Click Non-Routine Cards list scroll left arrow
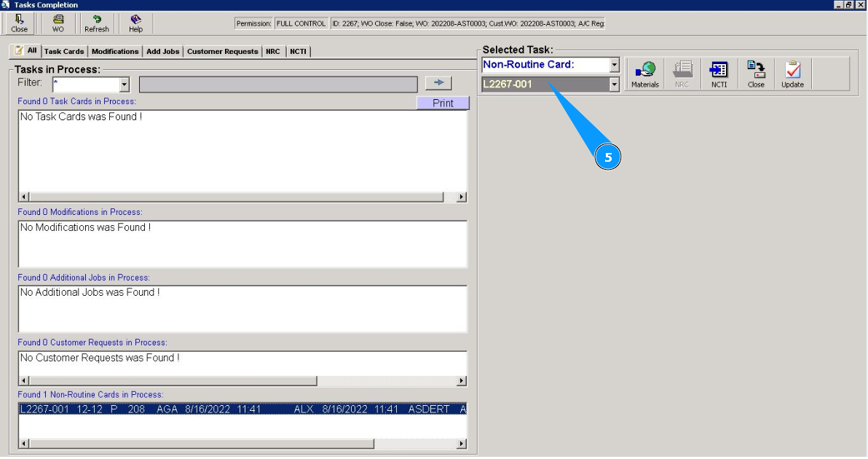Viewport: 868px width, 459px height. pyautogui.click(x=24, y=444)
